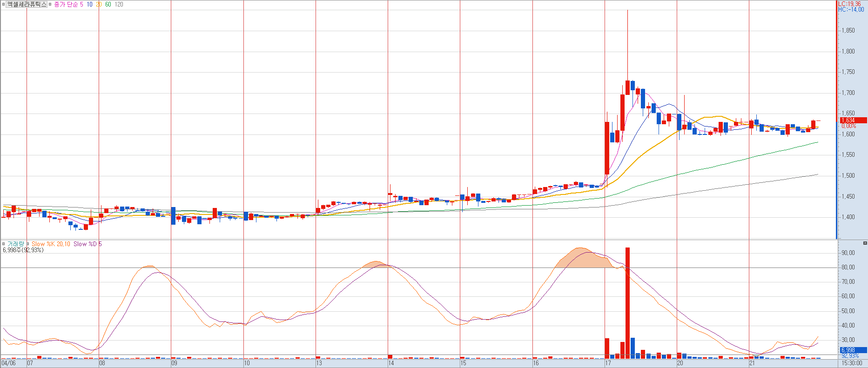868x368 pixels.
Task: Select the 10-period moving average number
Action: [89, 4]
